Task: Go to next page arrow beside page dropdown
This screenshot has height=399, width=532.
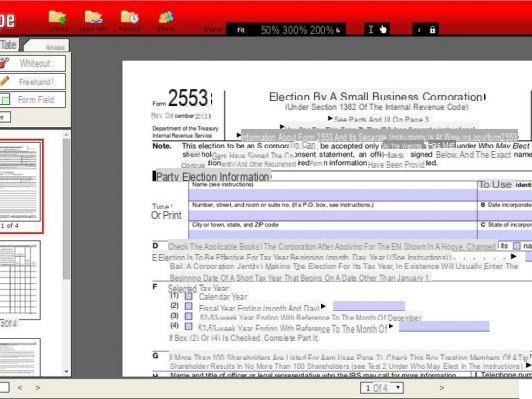Action: (x=441, y=387)
